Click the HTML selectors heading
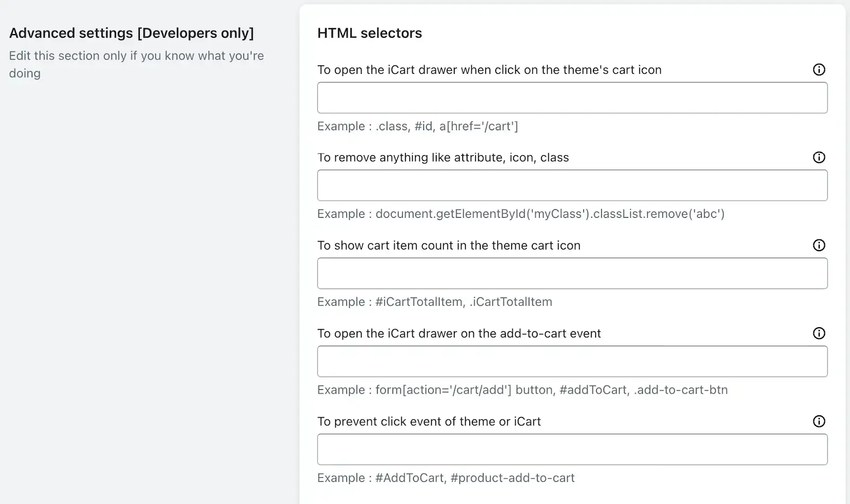This screenshot has width=850, height=504. tap(370, 33)
